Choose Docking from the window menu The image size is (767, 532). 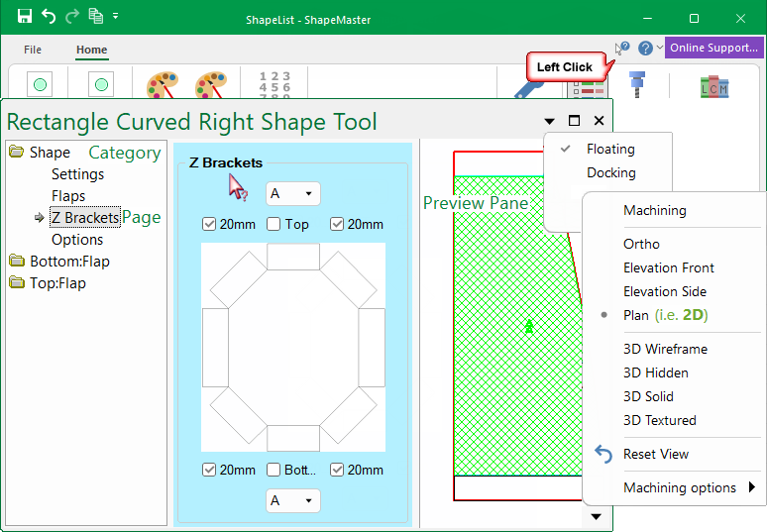pyautogui.click(x=610, y=172)
